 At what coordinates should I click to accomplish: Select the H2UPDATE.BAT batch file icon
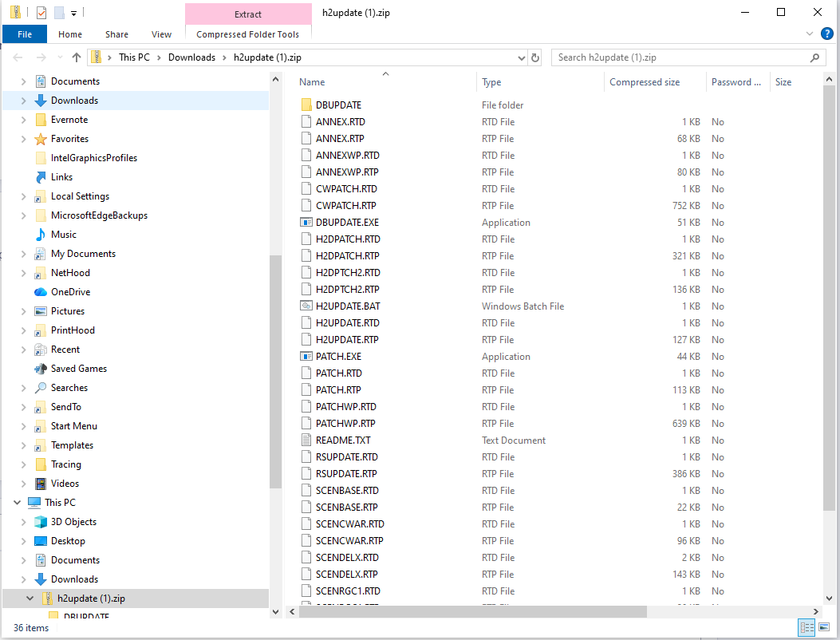click(306, 306)
